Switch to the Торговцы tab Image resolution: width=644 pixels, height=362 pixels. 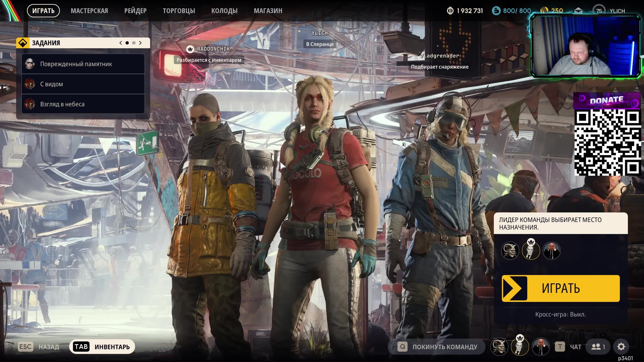point(179,11)
